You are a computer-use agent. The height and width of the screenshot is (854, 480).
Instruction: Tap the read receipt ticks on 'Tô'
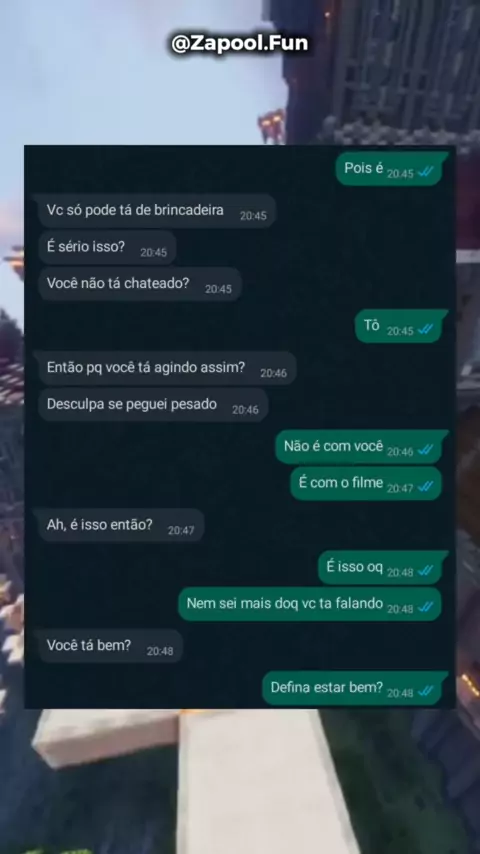(x=426, y=330)
